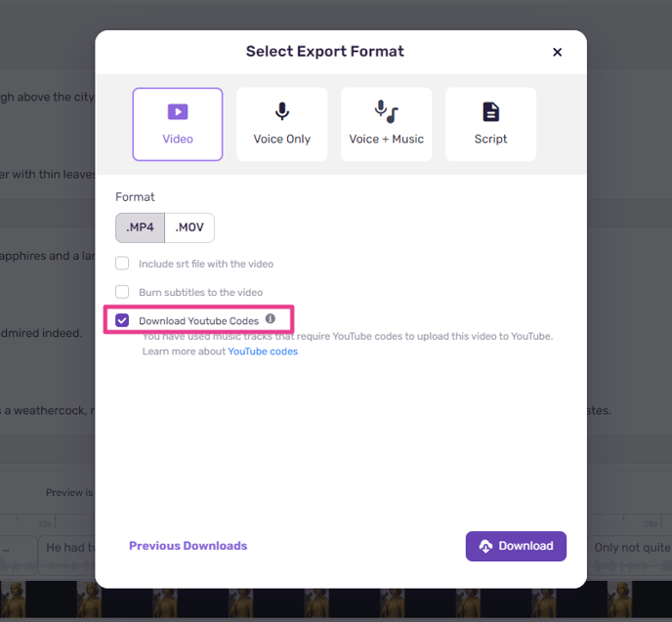Enable Include srt file with the video
672x622 pixels.
(x=122, y=263)
